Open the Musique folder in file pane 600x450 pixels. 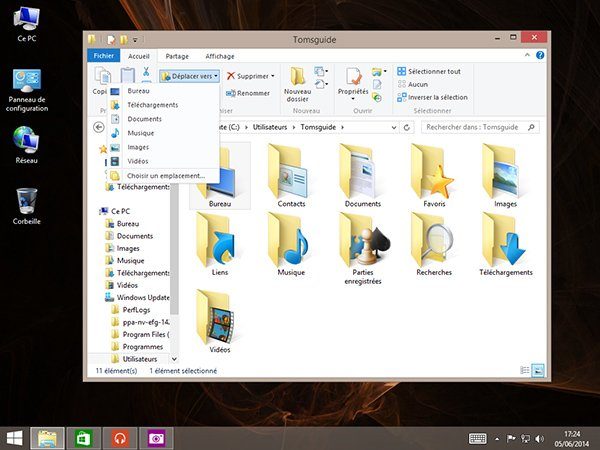[291, 245]
